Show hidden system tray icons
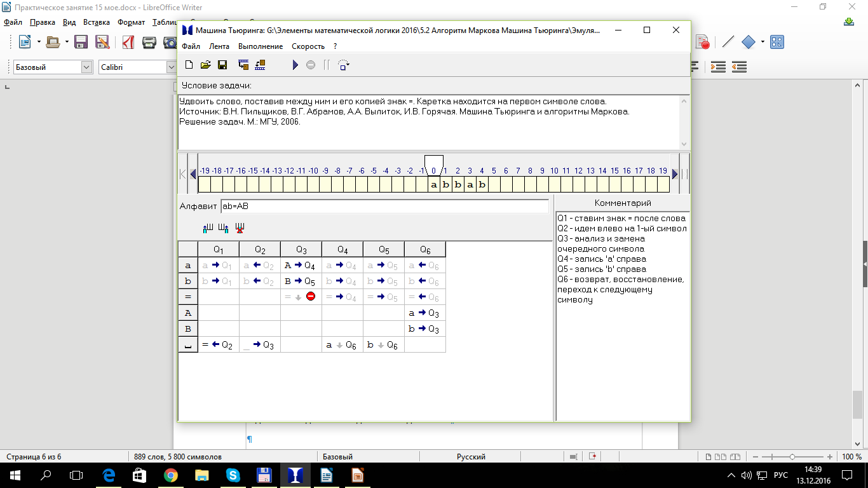 point(730,475)
